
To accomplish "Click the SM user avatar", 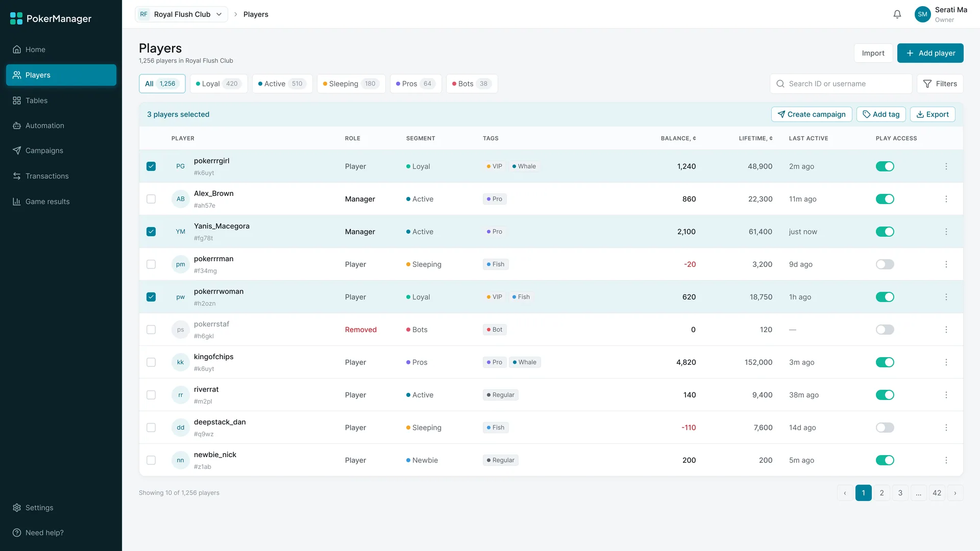I will 922,14.
